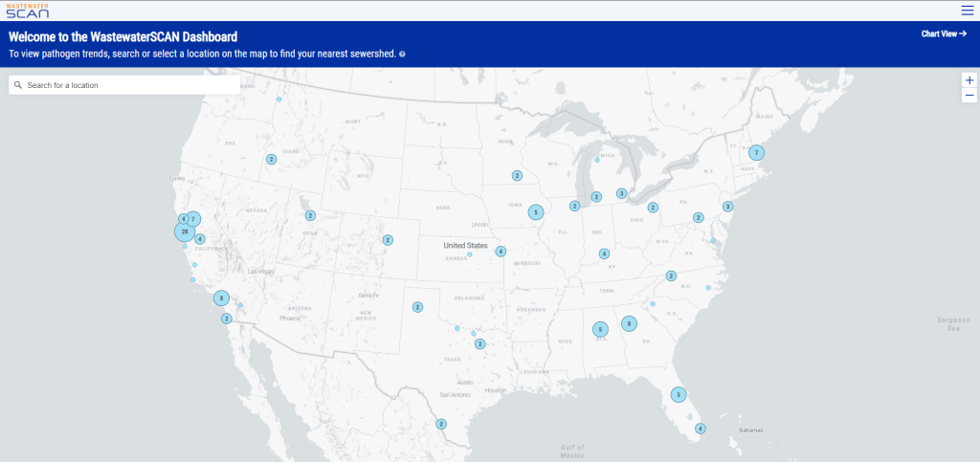Open the 8-site cluster in Georgia
This screenshot has width=980, height=462.
(x=629, y=323)
